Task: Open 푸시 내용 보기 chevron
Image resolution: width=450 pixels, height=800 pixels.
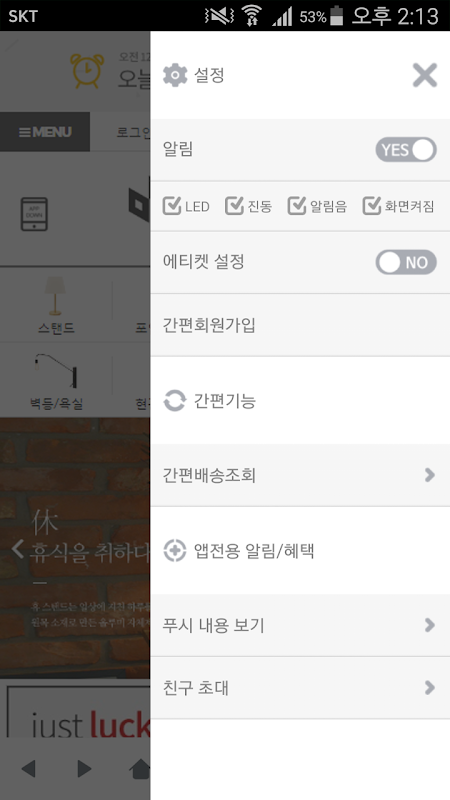Action: (430, 625)
